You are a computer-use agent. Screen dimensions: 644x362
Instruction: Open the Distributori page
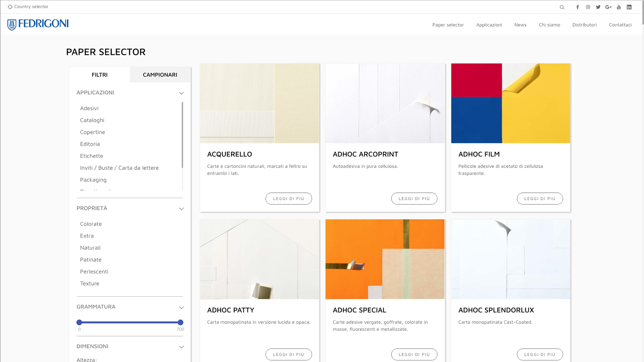584,25
